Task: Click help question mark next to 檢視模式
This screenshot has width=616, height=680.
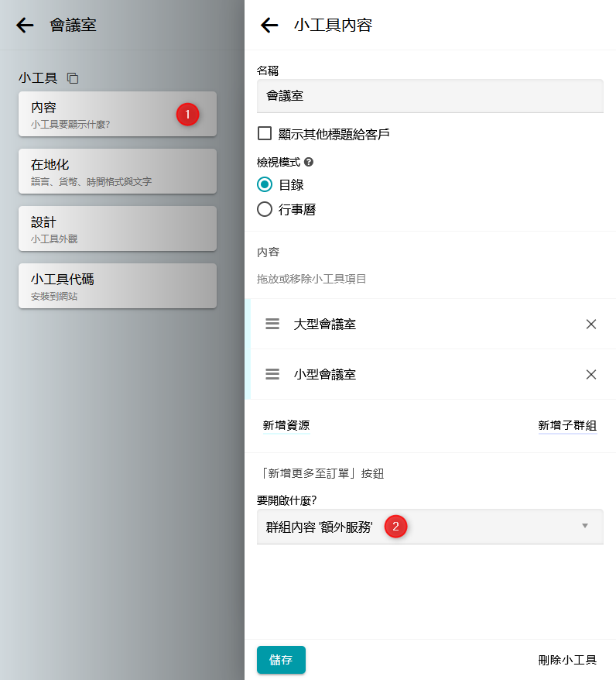Action: 309,163
